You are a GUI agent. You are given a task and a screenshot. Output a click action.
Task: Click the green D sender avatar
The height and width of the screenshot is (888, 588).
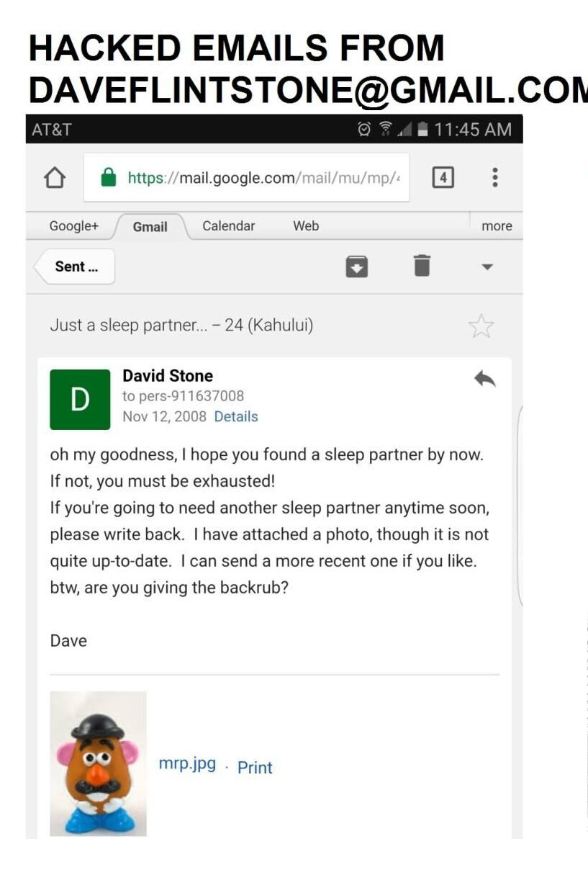80,400
